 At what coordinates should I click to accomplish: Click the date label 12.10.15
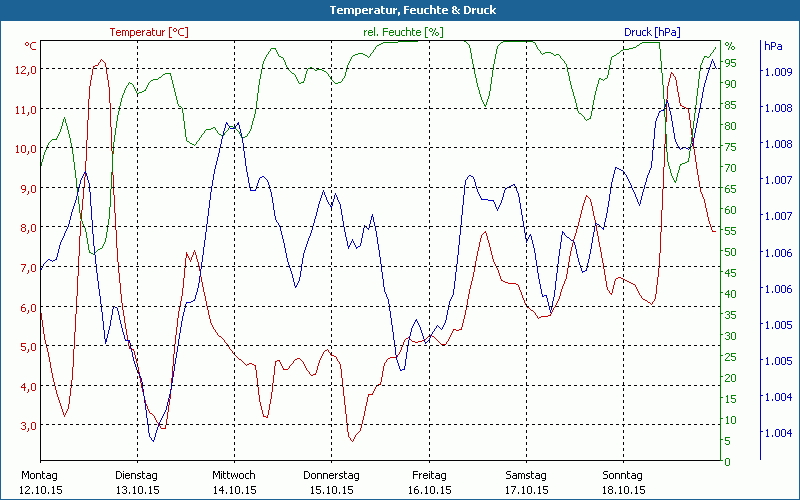tap(39, 490)
